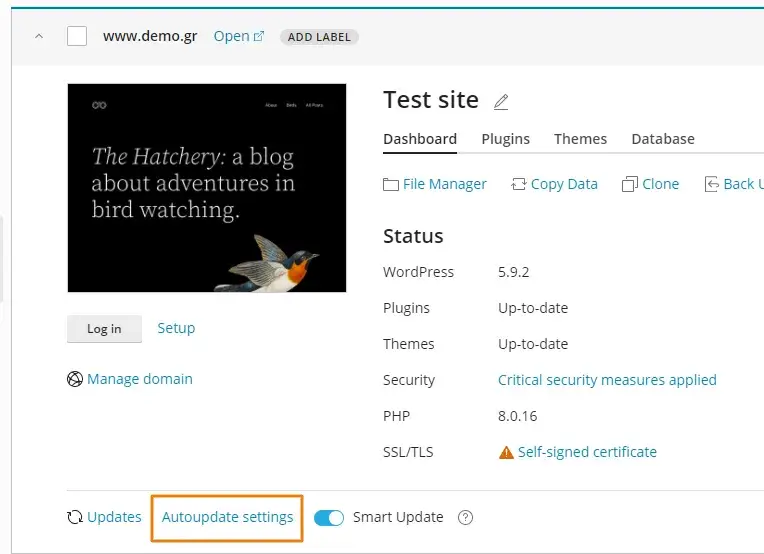Viewport: 764px width, 554px height.
Task: Click the Copy Data arrows icon
Action: pos(518,184)
